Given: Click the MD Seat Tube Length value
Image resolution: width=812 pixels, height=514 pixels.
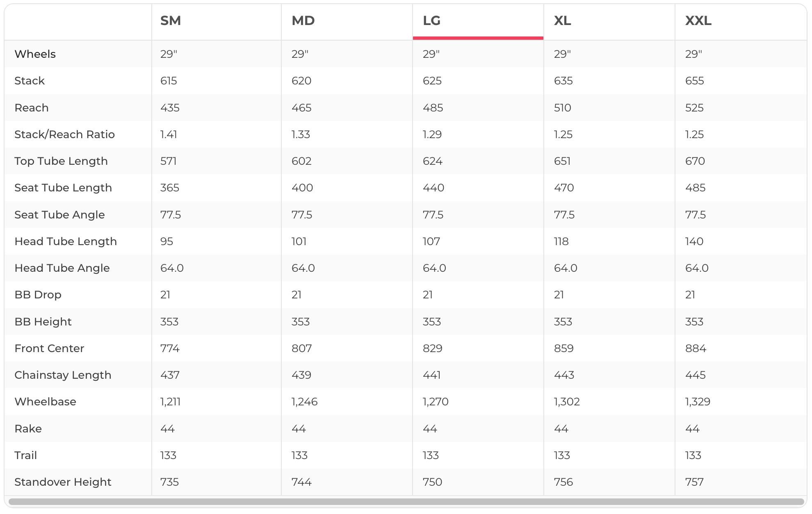Looking at the screenshot, I should [x=302, y=188].
